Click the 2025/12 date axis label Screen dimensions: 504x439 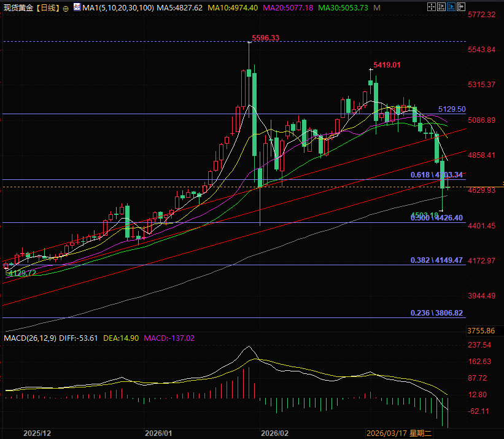(x=37, y=433)
